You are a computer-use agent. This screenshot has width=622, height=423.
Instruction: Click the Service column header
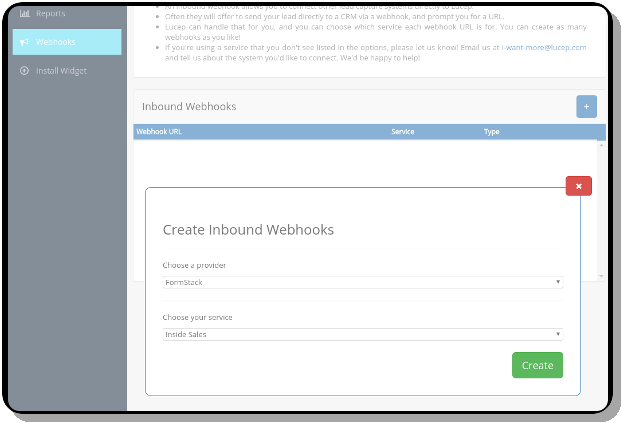[x=403, y=132]
